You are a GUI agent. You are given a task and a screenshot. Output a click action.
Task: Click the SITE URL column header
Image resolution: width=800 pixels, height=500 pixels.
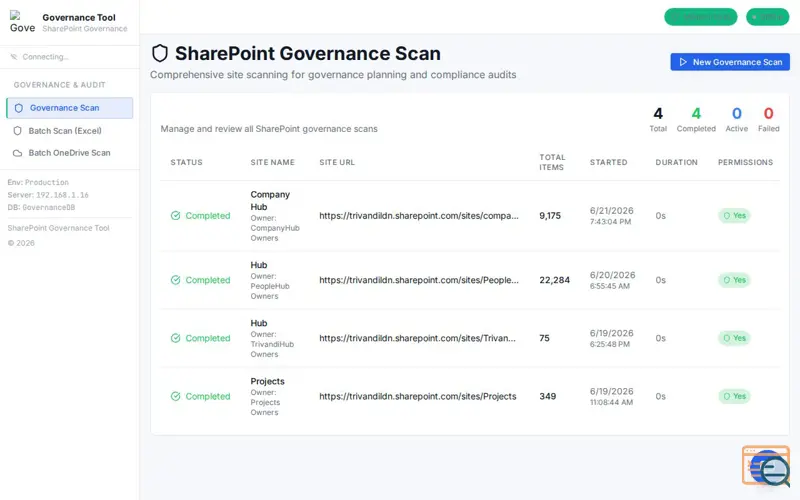click(x=337, y=162)
